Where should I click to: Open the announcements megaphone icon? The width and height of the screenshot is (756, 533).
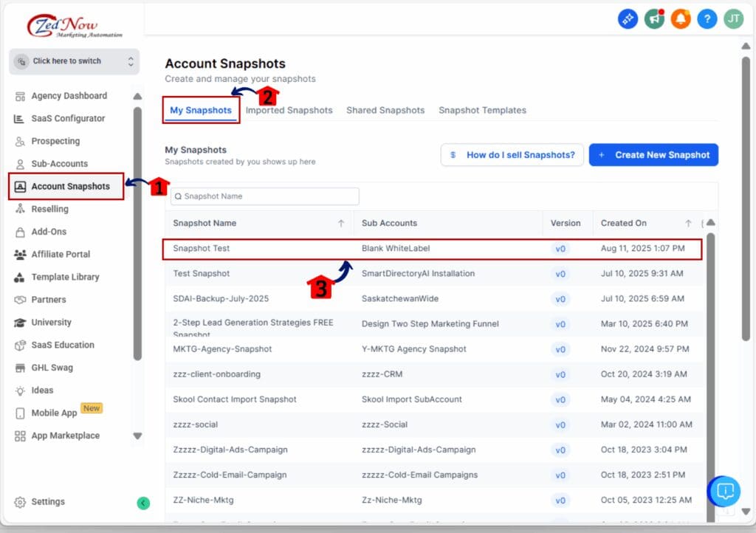point(653,18)
